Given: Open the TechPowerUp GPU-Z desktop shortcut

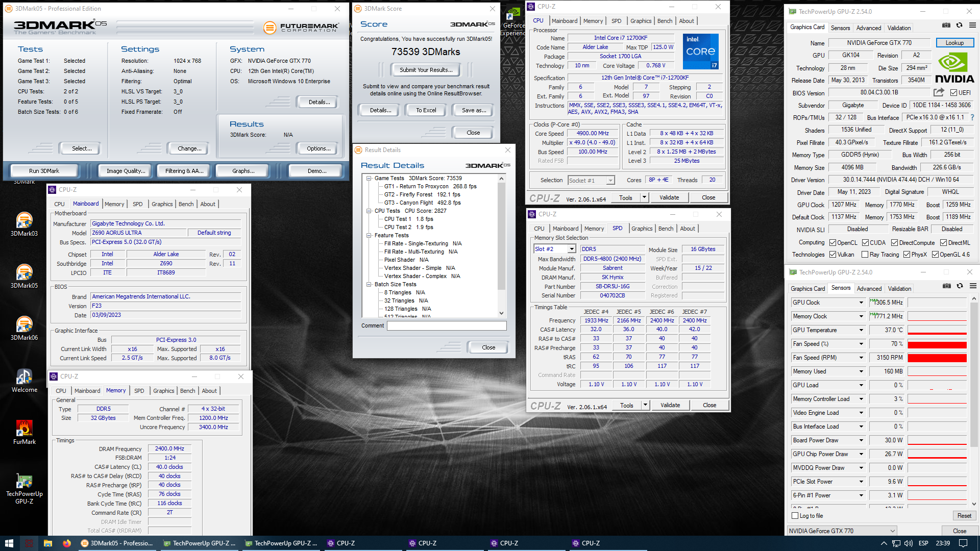Looking at the screenshot, I should (24, 489).
